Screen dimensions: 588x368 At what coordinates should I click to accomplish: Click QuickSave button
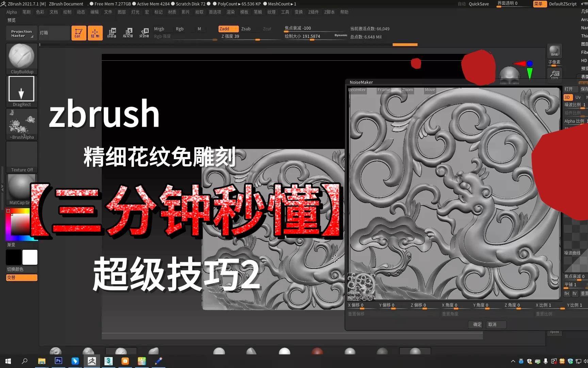pos(479,4)
